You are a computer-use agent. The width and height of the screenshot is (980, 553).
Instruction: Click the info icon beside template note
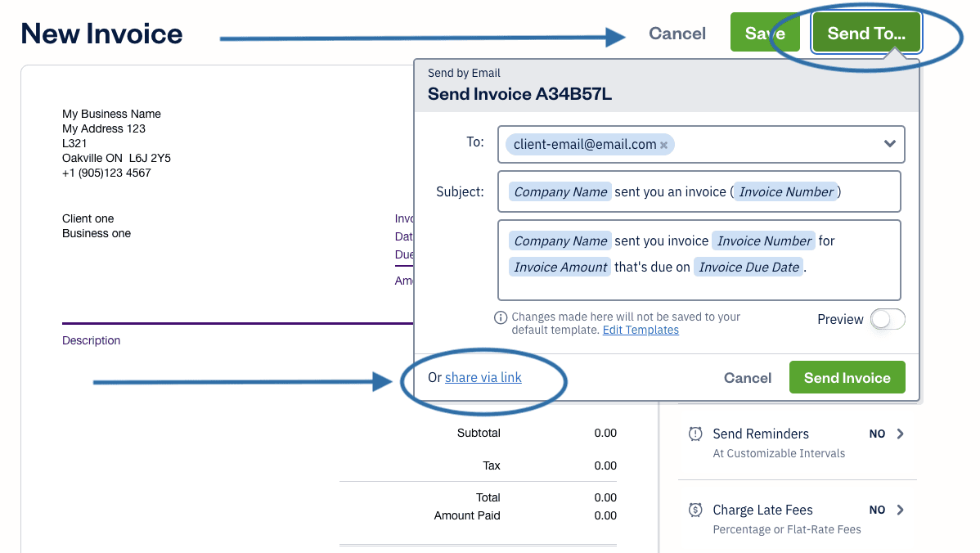point(501,317)
